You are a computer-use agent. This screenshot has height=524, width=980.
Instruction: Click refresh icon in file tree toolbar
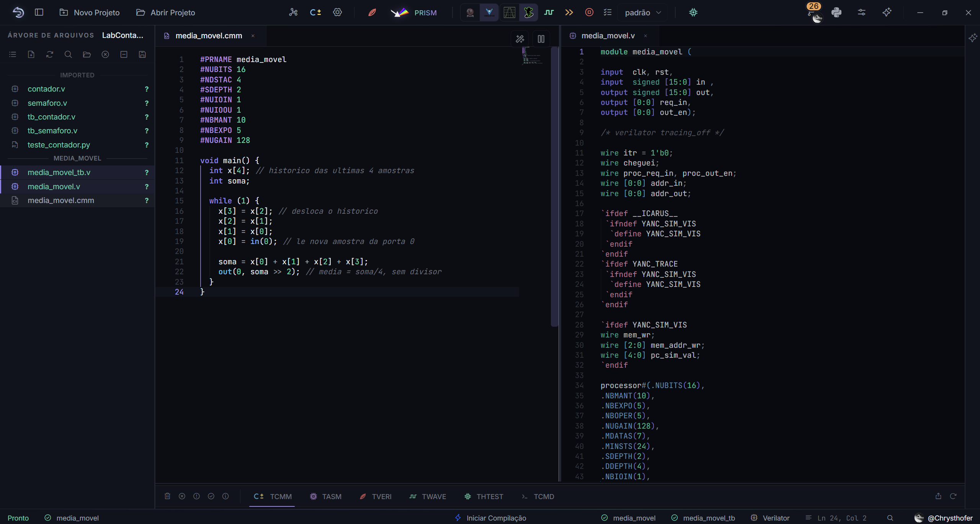pos(50,54)
